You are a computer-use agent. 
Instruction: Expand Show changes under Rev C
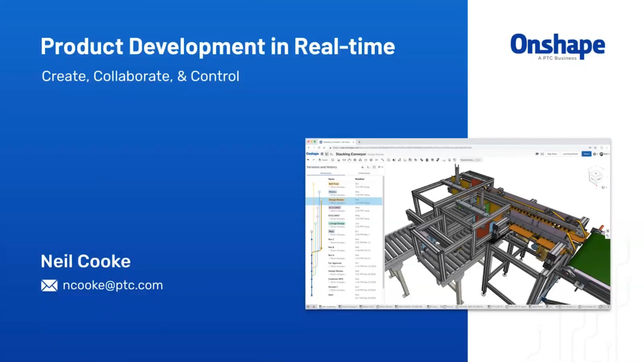[337, 242]
